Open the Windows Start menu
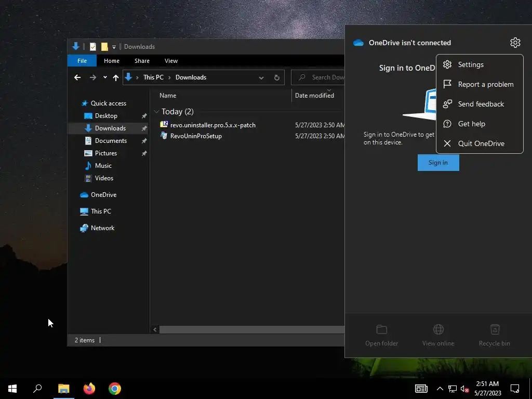This screenshot has width=532, height=399. pos(12,389)
